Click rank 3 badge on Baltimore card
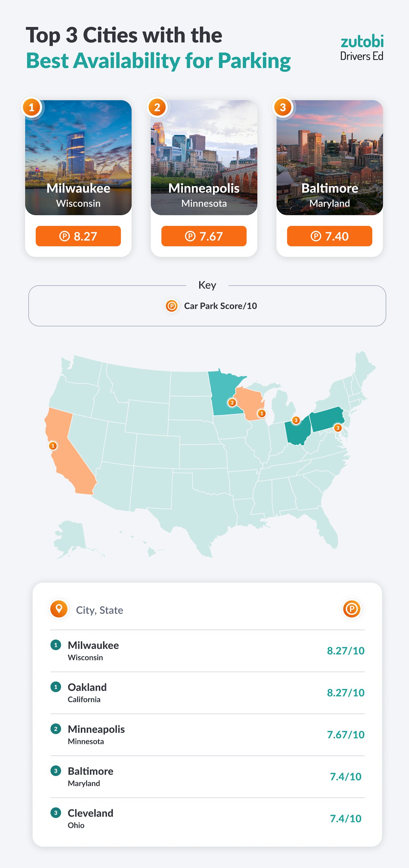Image resolution: width=409 pixels, height=868 pixels. click(283, 107)
